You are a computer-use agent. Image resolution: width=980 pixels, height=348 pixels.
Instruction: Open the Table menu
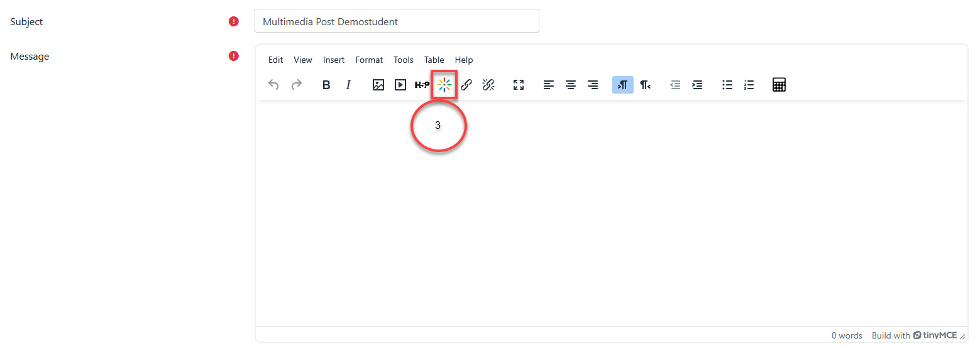pyautogui.click(x=434, y=60)
